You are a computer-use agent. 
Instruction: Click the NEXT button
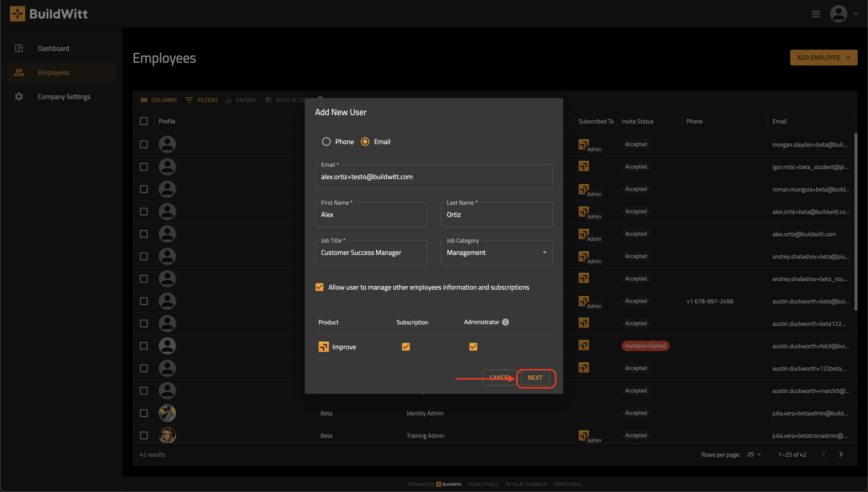click(535, 378)
